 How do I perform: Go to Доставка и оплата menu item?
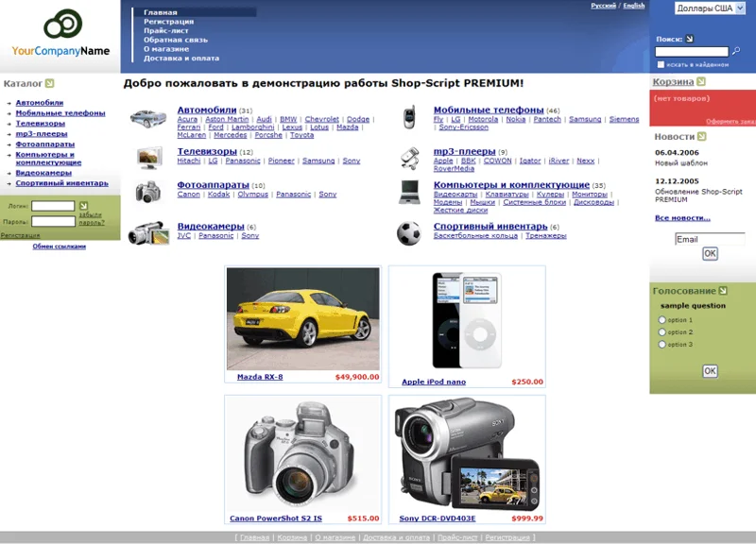(x=181, y=59)
